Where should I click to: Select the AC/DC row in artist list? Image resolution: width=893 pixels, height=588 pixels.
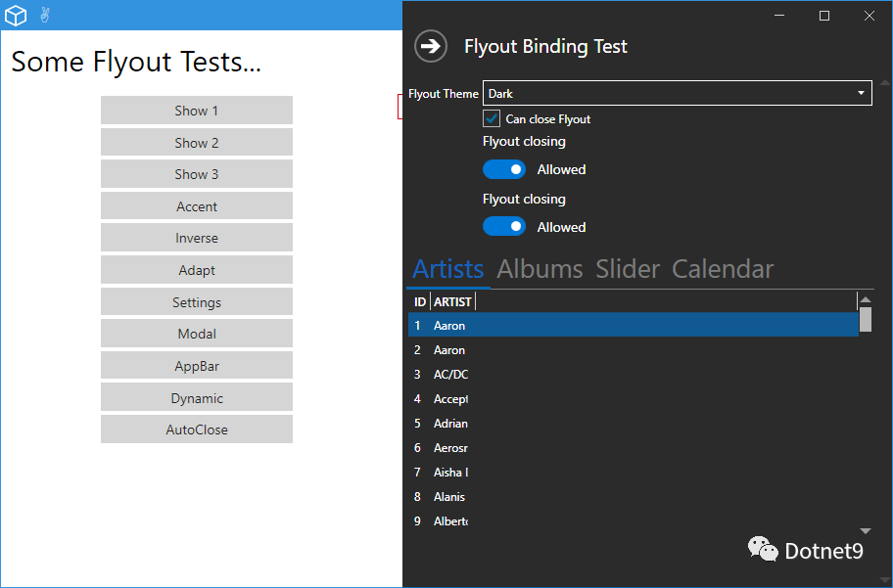click(x=634, y=374)
